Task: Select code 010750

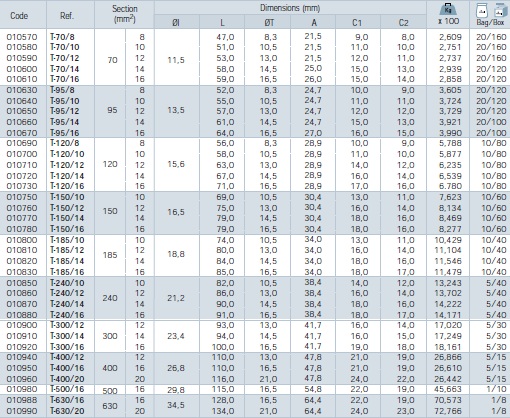Action: pyautogui.click(x=22, y=197)
